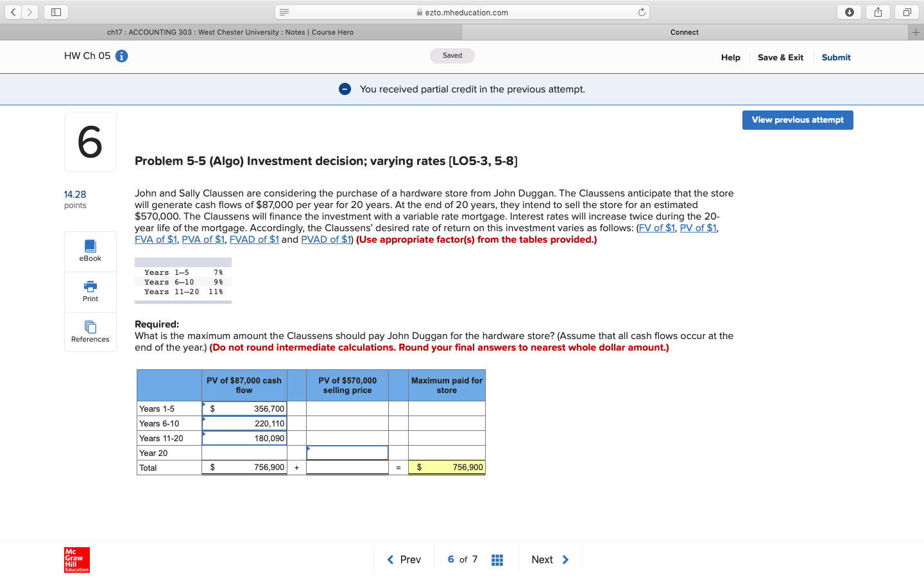The height and width of the screenshot is (578, 924).
Task: Open the eBook panel
Action: point(90,250)
